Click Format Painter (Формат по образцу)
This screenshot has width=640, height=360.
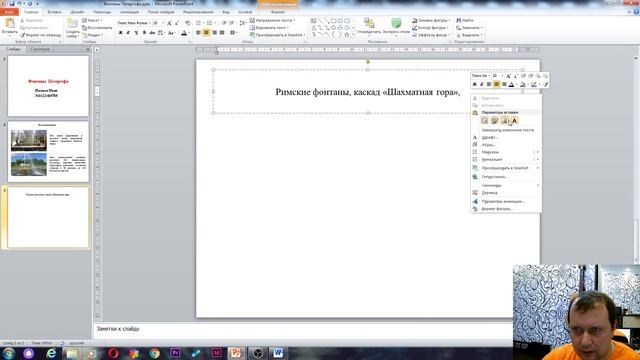[x=41, y=35]
